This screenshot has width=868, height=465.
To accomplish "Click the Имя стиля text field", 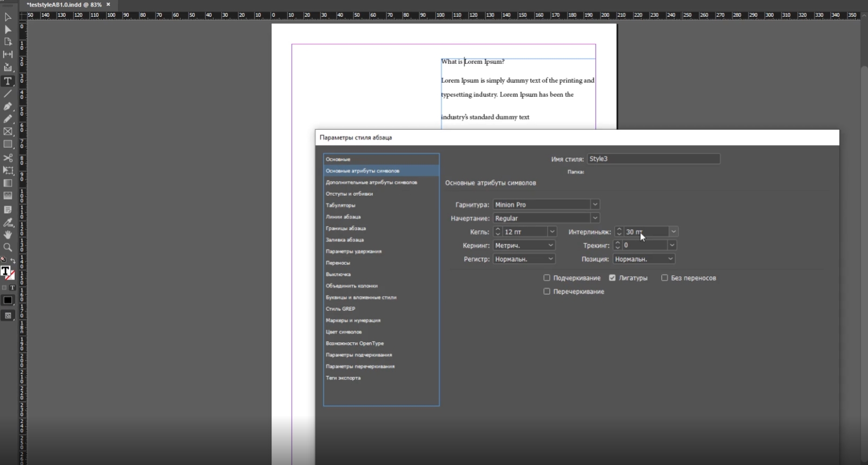I will point(653,159).
